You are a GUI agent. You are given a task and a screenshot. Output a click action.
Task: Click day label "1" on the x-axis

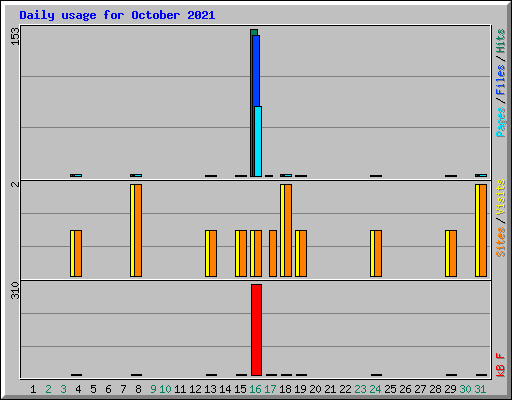tap(33, 389)
